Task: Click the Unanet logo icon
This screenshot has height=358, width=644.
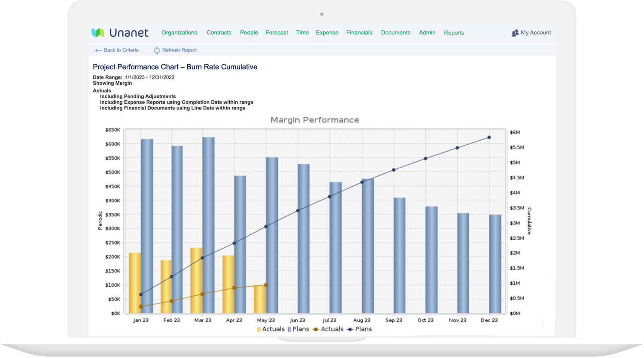Action: (97, 32)
